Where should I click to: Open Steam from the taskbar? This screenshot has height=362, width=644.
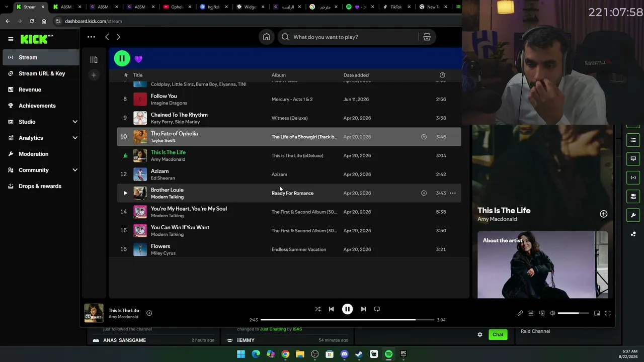coord(359,354)
